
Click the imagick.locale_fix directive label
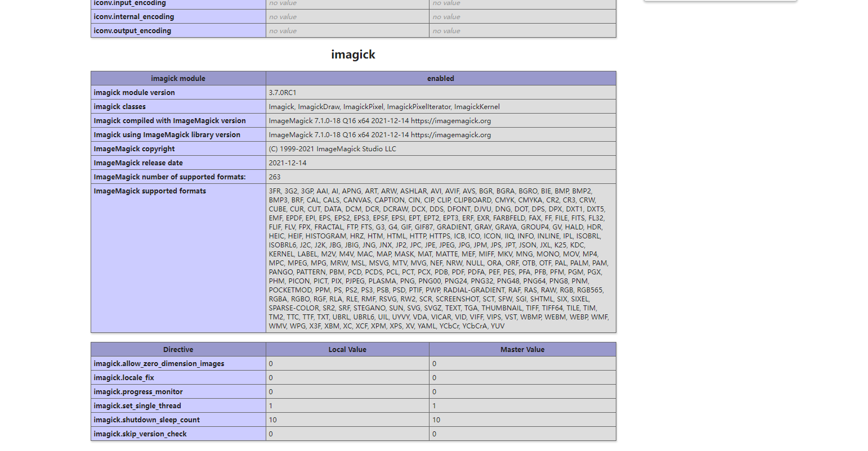[124, 378]
